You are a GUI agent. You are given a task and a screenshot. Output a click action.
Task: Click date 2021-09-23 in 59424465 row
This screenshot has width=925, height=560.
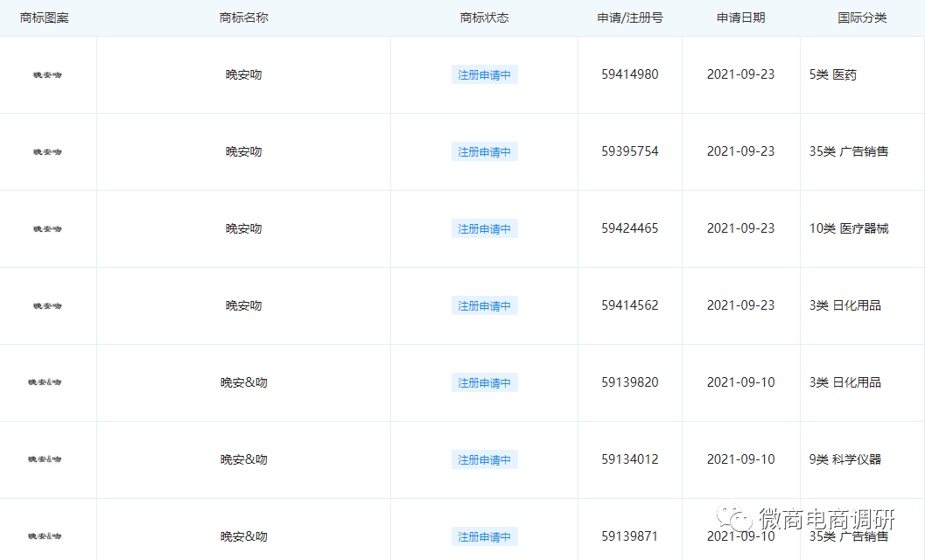pos(741,228)
